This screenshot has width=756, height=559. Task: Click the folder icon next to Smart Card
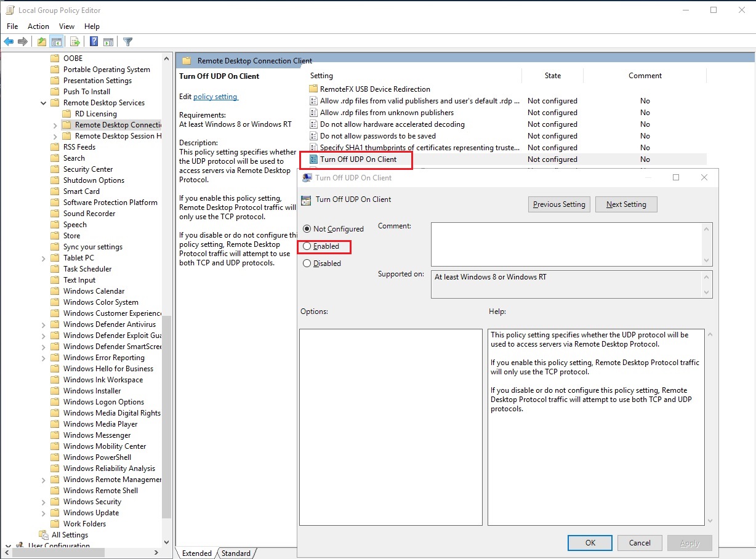click(x=55, y=191)
